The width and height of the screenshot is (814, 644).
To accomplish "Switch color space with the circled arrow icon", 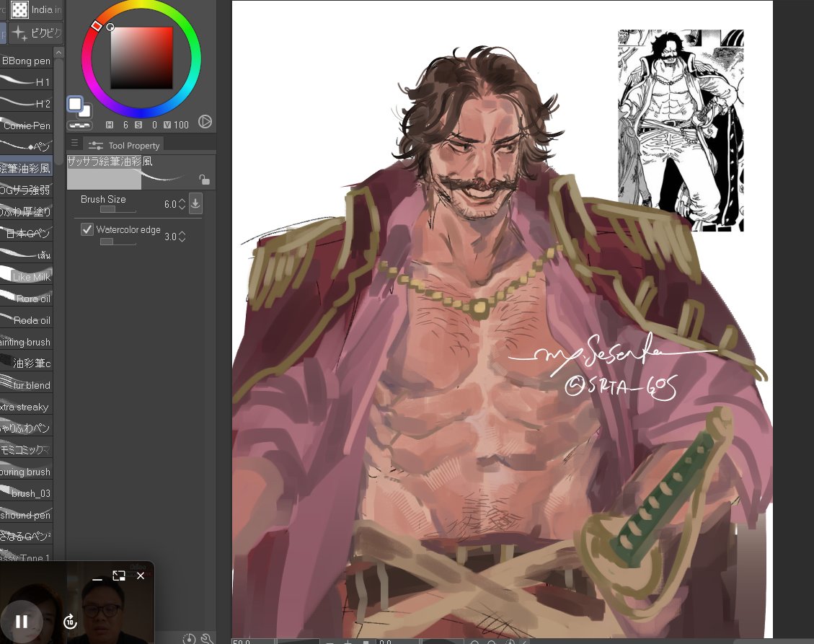I will click(205, 122).
